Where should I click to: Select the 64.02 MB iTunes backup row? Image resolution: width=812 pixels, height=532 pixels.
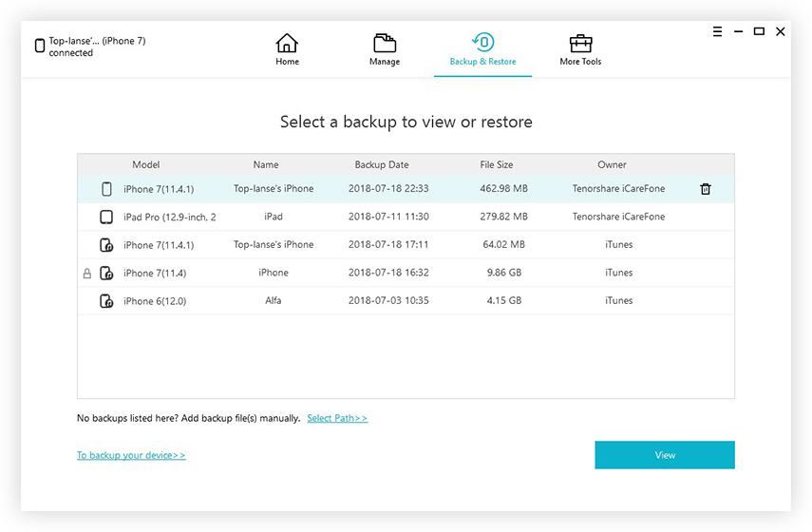tap(406, 244)
